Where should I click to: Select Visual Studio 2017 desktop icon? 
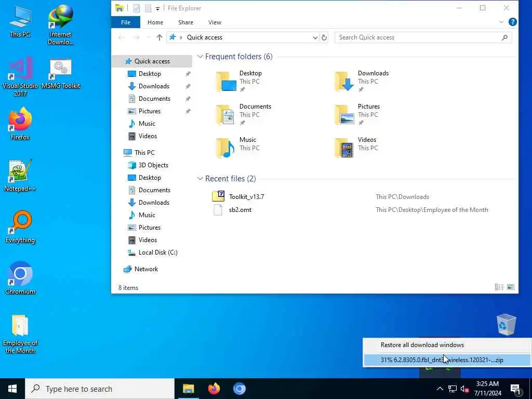tap(20, 76)
